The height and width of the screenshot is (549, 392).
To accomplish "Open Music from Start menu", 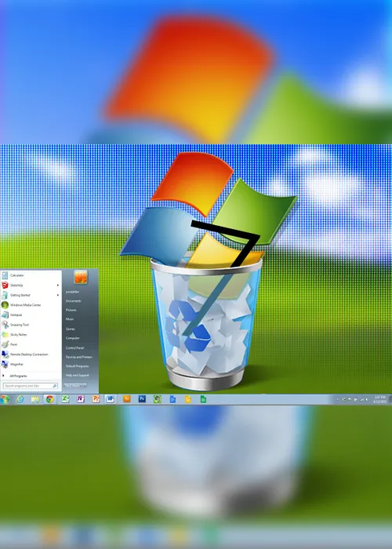I will [70, 319].
